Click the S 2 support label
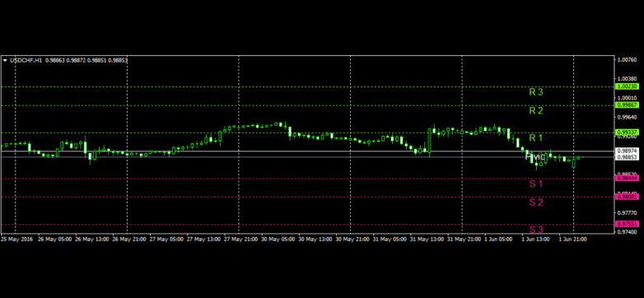644x298 pixels. 536,202
